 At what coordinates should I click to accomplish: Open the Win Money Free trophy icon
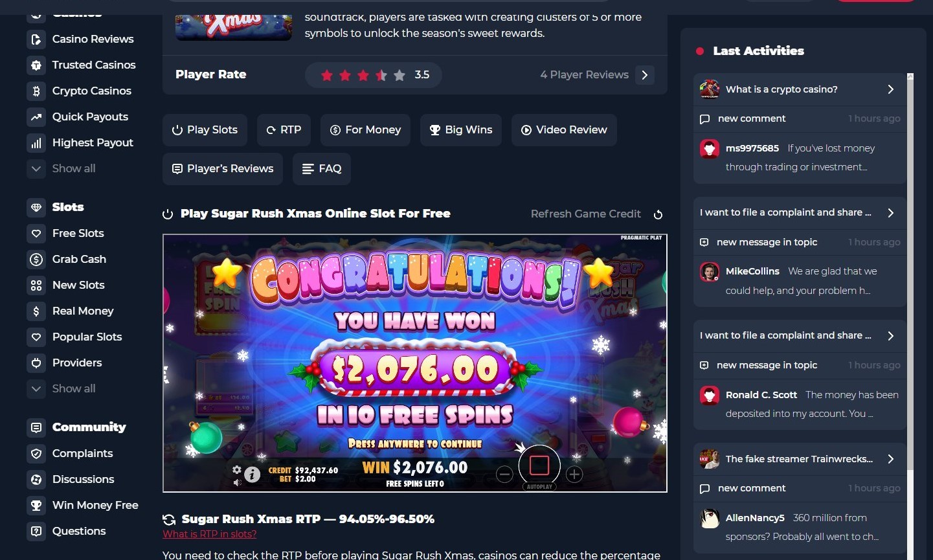[x=36, y=505]
